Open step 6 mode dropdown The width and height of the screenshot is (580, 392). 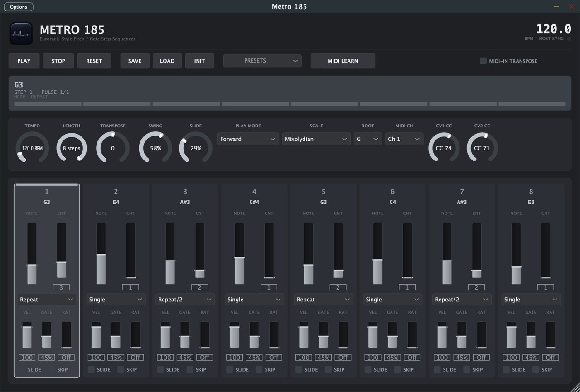(x=393, y=300)
